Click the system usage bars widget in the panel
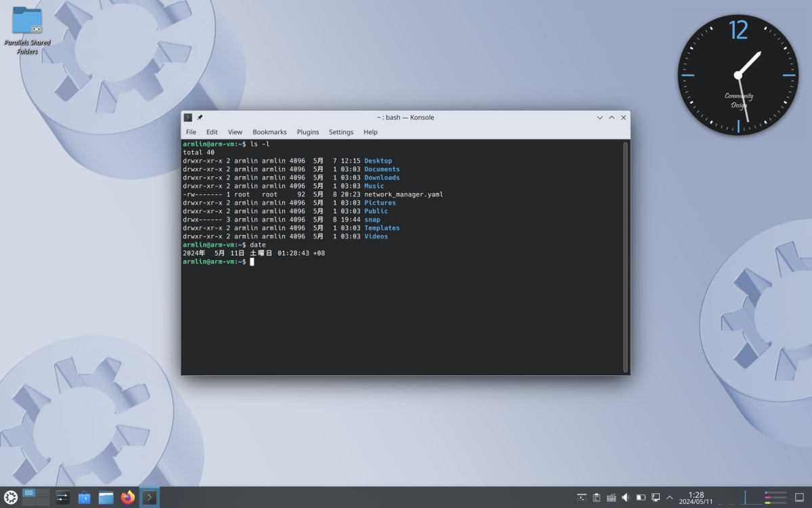812x508 pixels. (775, 498)
